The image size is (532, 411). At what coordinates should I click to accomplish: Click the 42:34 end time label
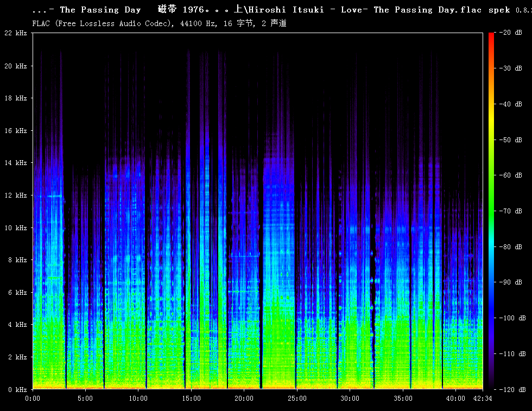[x=483, y=399]
